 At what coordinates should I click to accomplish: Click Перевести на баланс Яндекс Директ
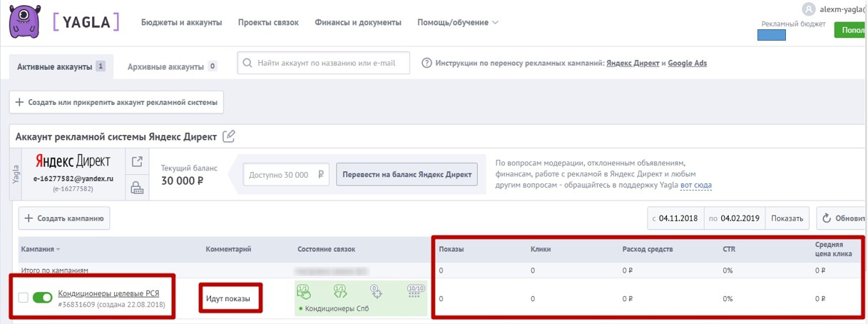407,175
